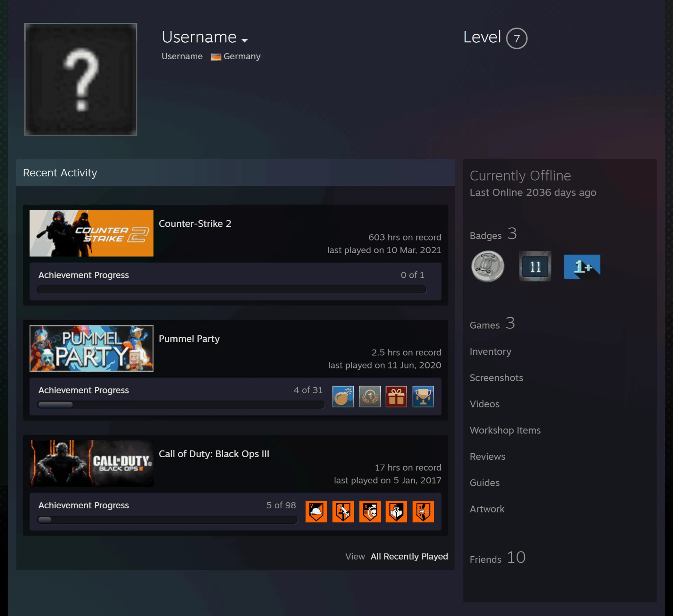Click the Level label in the header
Image resolution: width=673 pixels, height=616 pixels.
pyautogui.click(x=482, y=37)
